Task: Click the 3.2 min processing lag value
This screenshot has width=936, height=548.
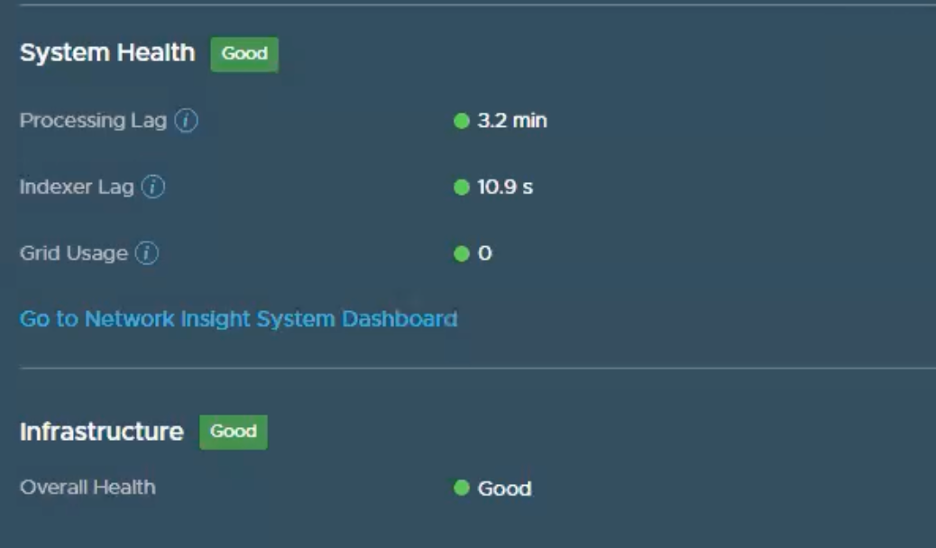Action: [x=512, y=121]
